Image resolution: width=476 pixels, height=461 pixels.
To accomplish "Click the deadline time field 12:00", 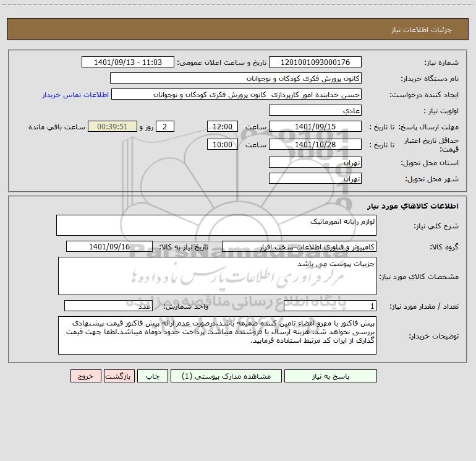I will pos(222,126).
